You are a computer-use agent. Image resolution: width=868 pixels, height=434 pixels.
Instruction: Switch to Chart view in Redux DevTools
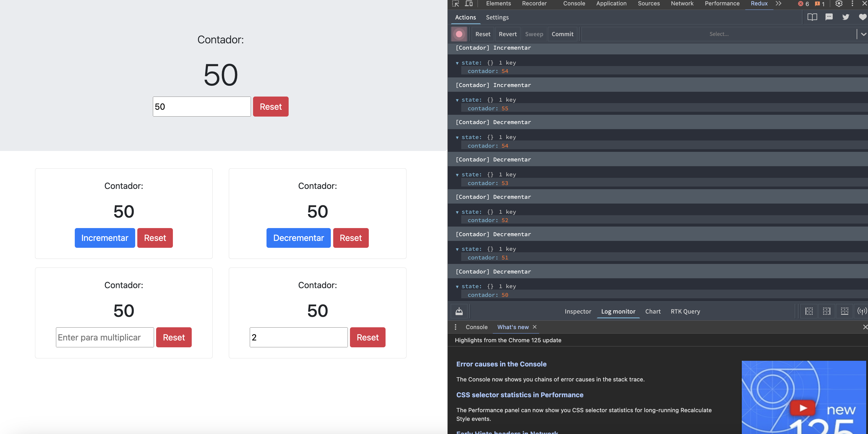pos(652,311)
